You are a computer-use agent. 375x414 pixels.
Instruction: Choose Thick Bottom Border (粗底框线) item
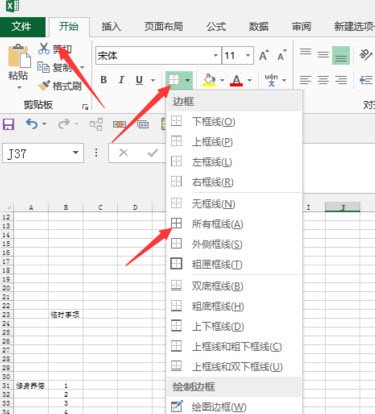[x=234, y=306]
